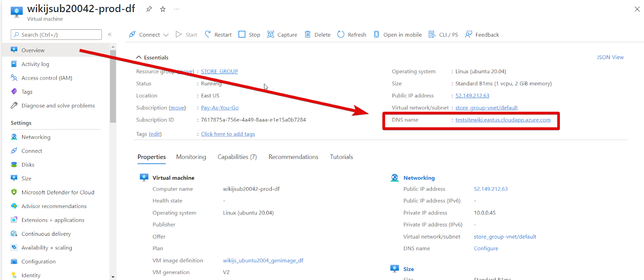
Task: Restart the virtual machine
Action: point(218,35)
